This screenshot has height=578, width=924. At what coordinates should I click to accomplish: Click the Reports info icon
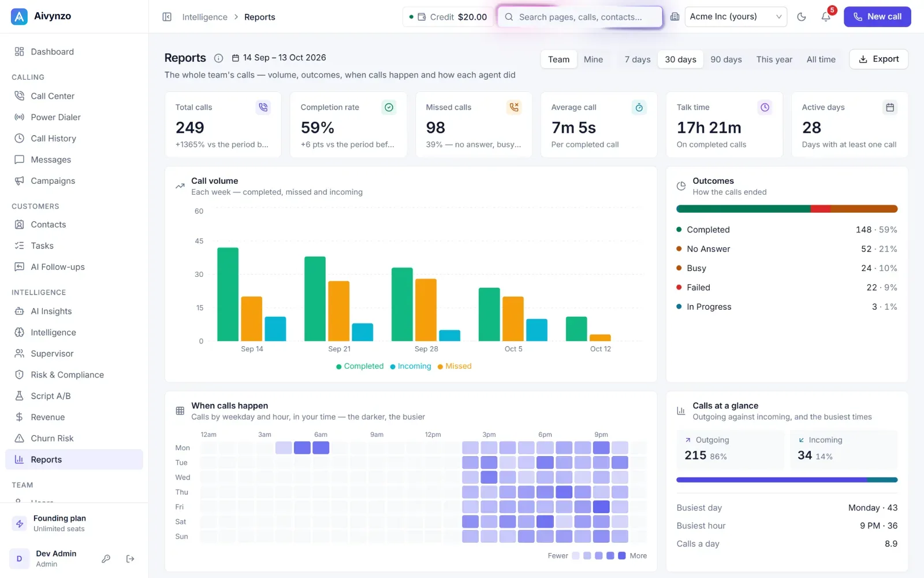[218, 58]
